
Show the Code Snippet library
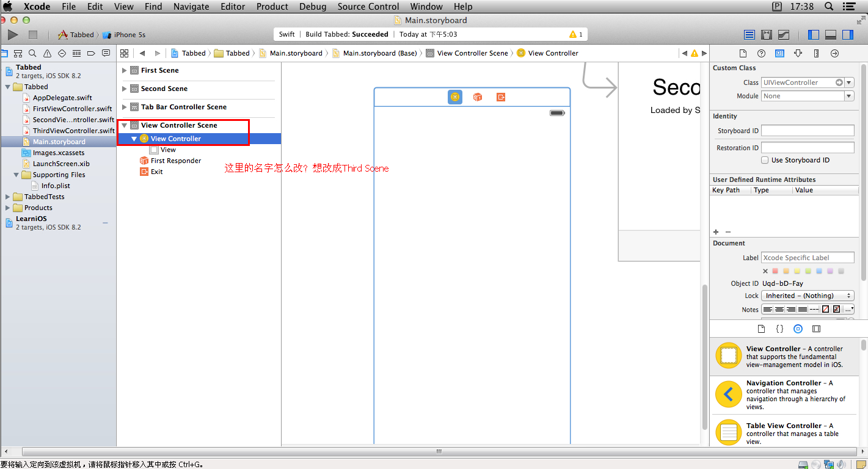tap(779, 329)
